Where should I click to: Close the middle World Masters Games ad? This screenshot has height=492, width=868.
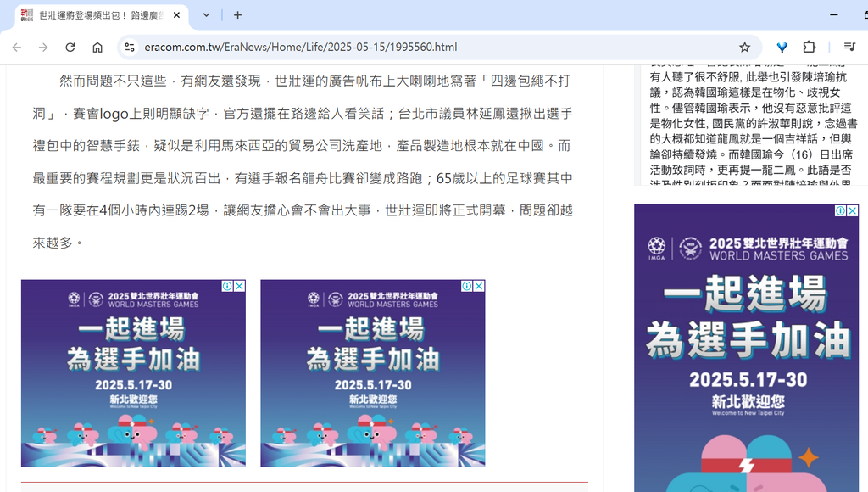(479, 286)
